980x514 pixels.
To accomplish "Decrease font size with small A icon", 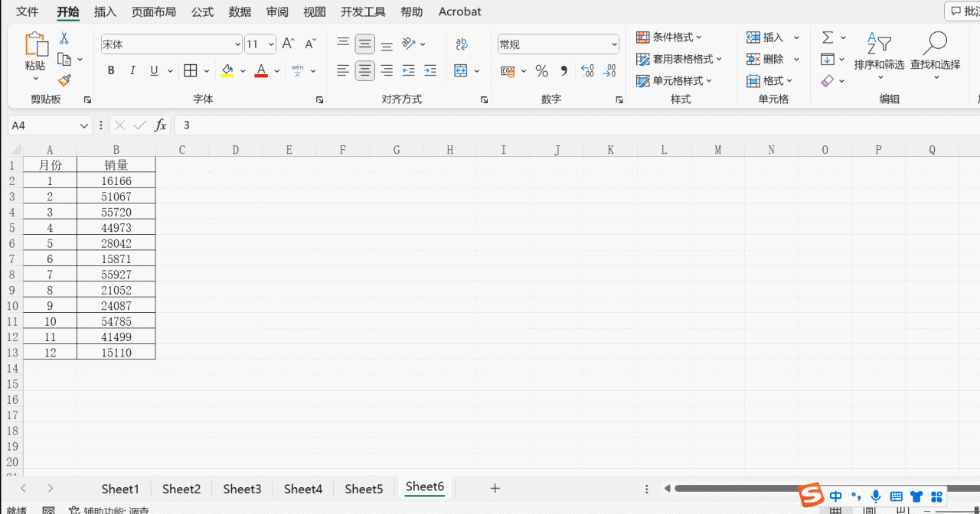I will click(310, 44).
